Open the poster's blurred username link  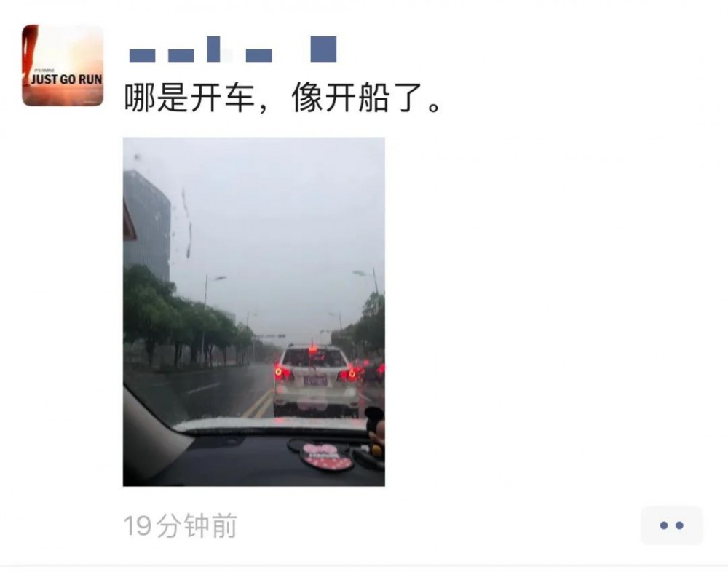(233, 49)
